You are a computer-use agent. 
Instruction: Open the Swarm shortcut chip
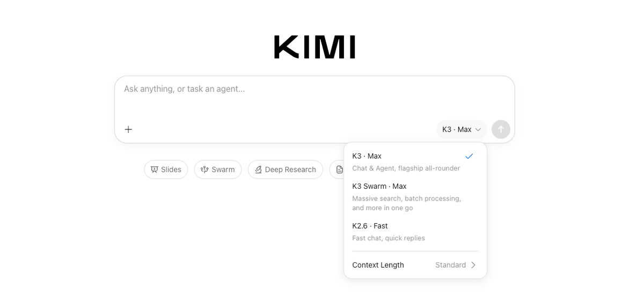click(218, 169)
